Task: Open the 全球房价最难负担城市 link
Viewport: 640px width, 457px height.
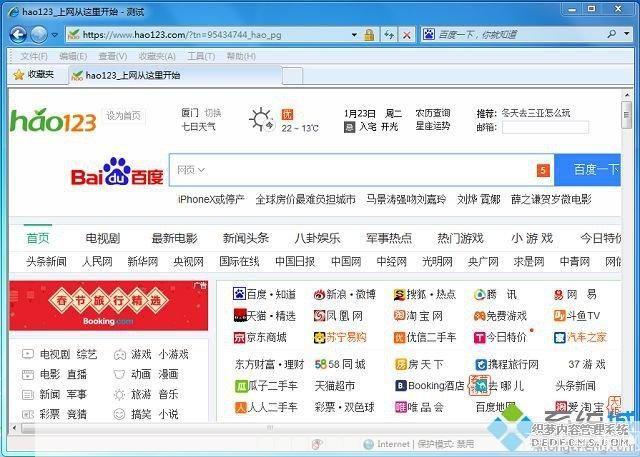Action: coord(305,200)
